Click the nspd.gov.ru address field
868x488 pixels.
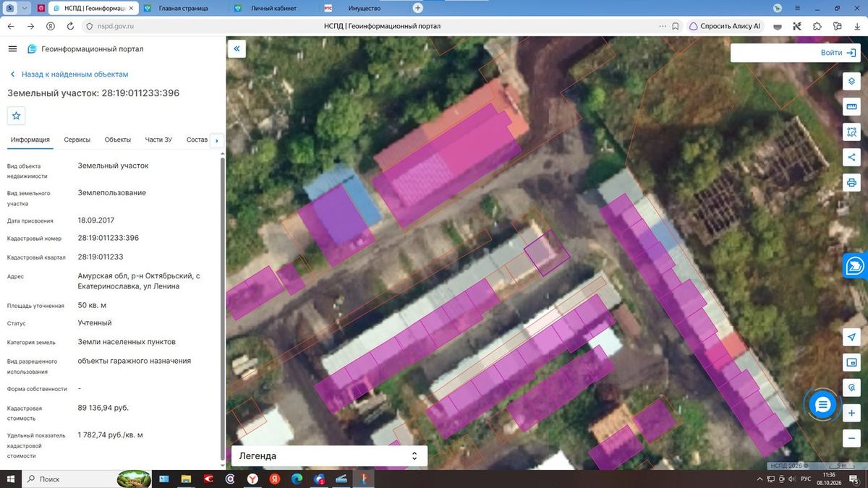[x=116, y=26]
